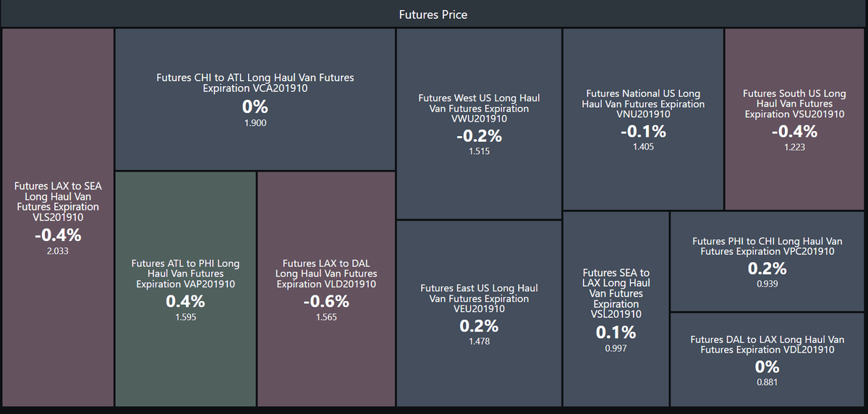The image size is (868, 414).
Task: Click the South US VSU201910 tile
Action: (x=794, y=119)
